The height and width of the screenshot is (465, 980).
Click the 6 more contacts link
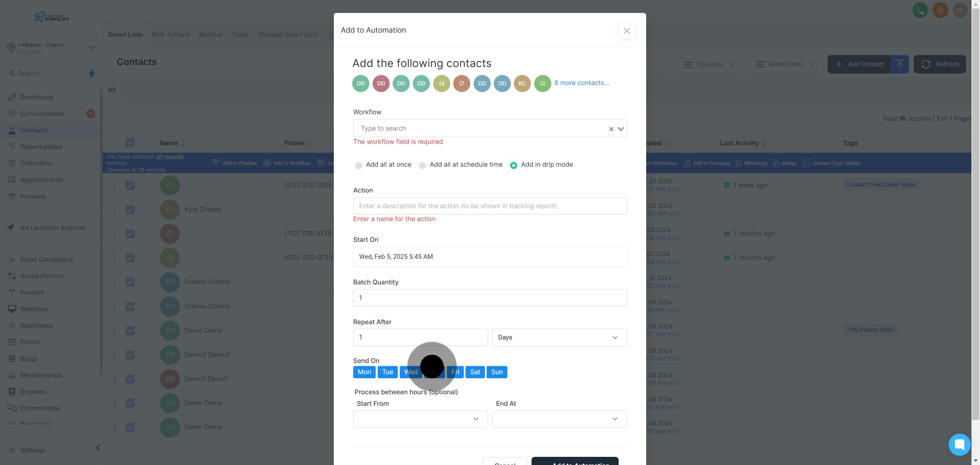tap(581, 83)
